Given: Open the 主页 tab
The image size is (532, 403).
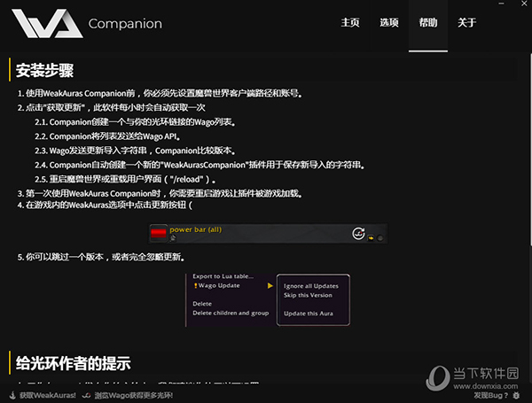Looking at the screenshot, I should click(350, 23).
